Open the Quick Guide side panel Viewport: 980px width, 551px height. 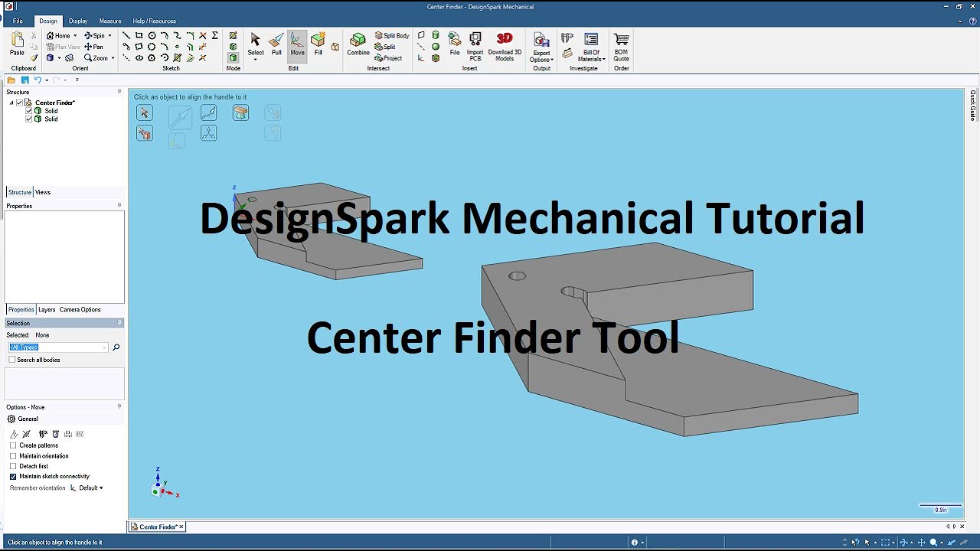[972, 106]
